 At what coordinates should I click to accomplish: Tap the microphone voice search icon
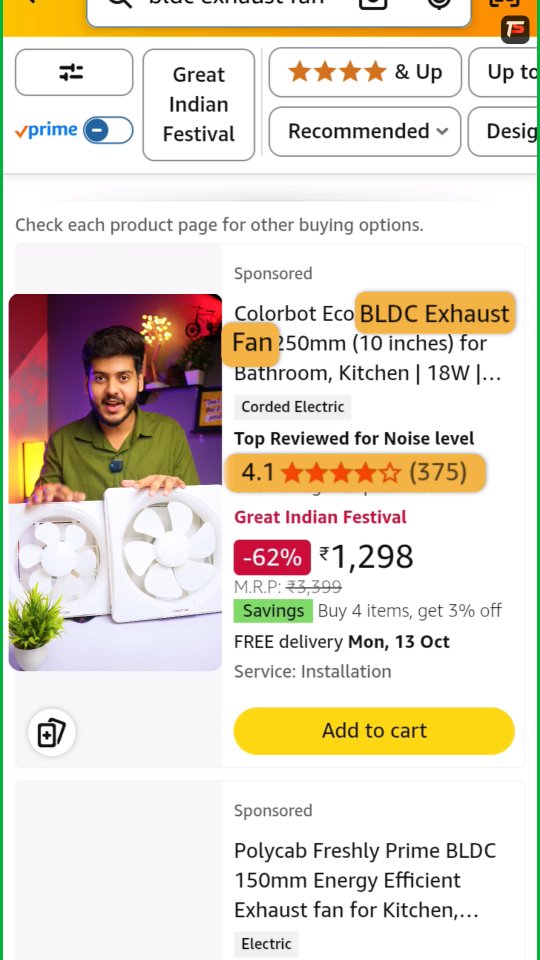[x=439, y=3]
